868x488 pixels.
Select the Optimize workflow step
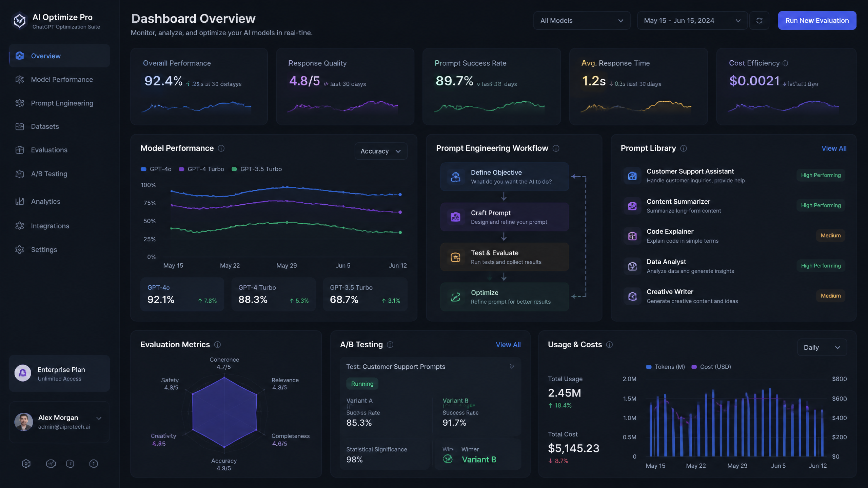[505, 297]
